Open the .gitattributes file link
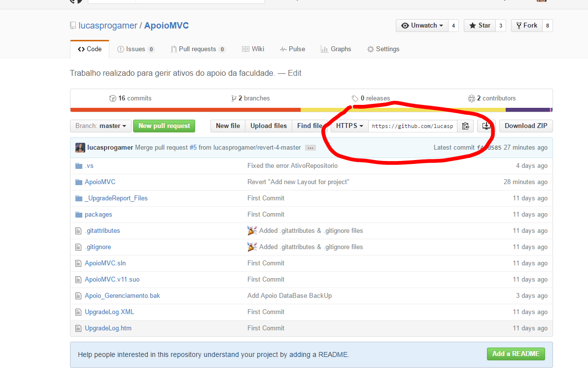 click(x=103, y=231)
